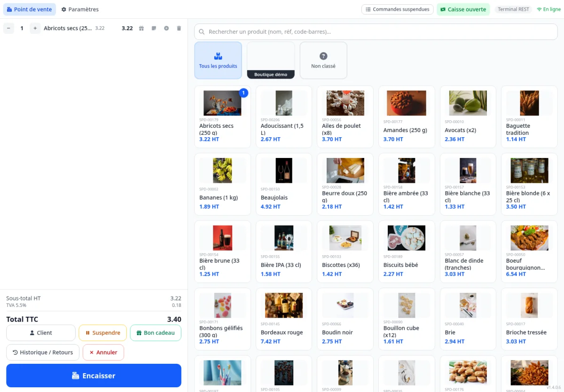Add Ailes de poulet (x8) product
The height and width of the screenshot is (392, 564).
click(345, 117)
